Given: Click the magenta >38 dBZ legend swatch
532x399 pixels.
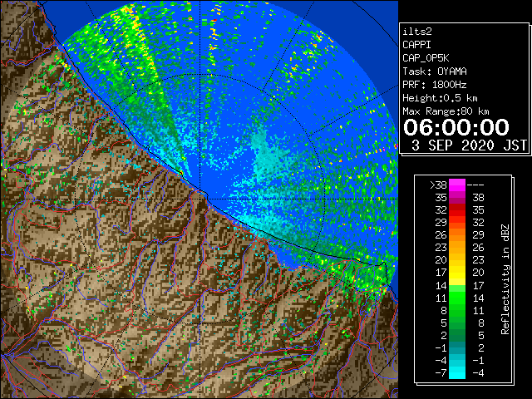Looking at the screenshot, I should coord(457,185).
